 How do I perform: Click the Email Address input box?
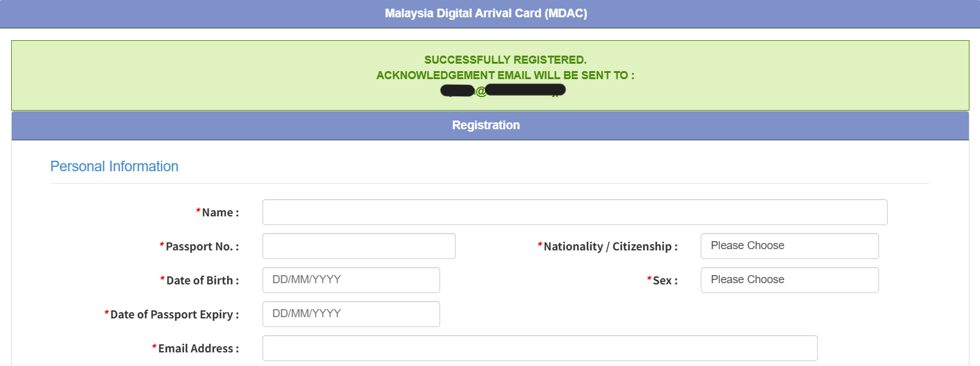tap(540, 348)
